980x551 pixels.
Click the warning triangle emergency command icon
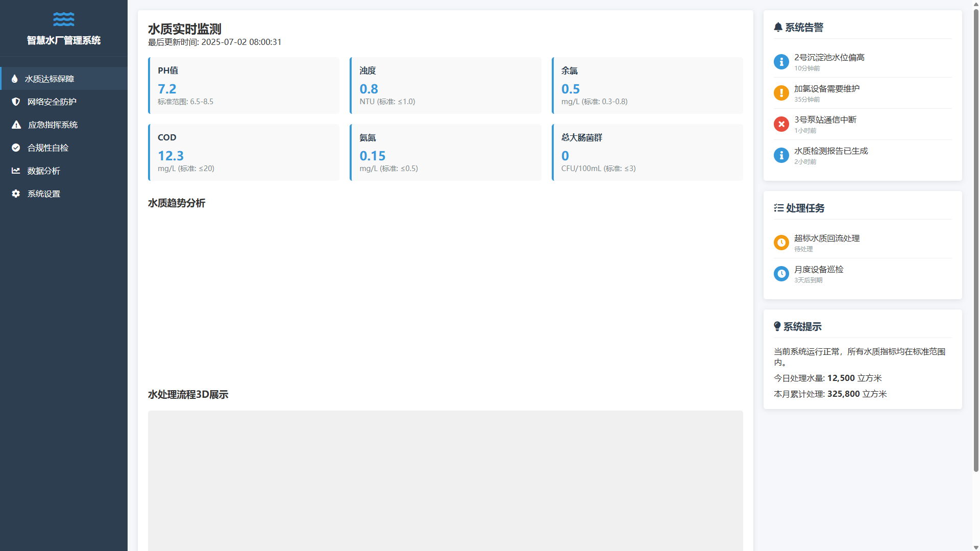(16, 125)
